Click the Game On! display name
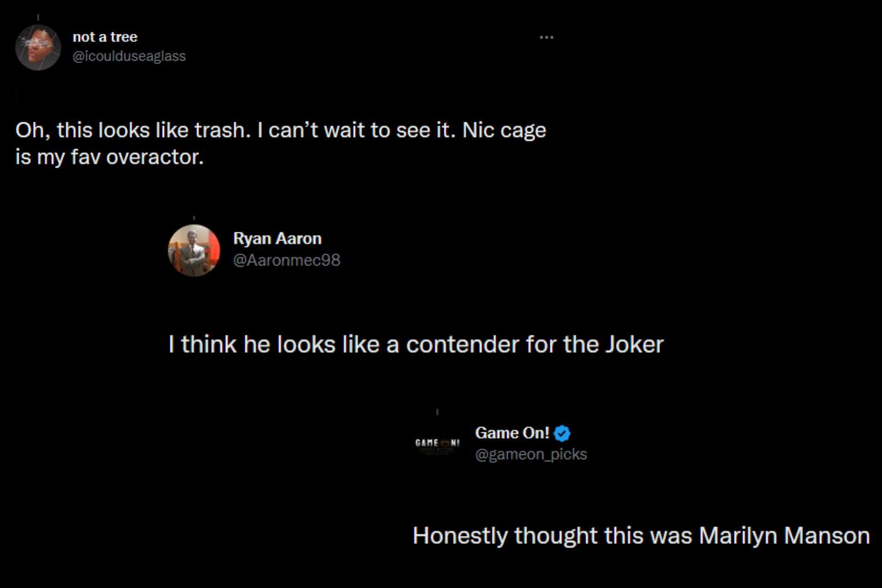 tap(512, 433)
